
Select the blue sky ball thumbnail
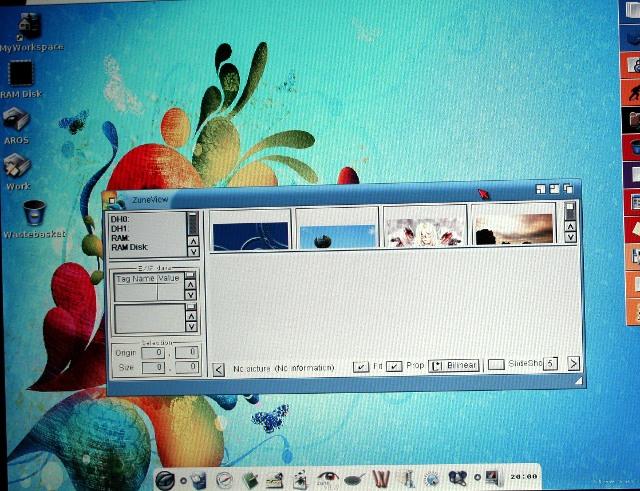(x=337, y=236)
